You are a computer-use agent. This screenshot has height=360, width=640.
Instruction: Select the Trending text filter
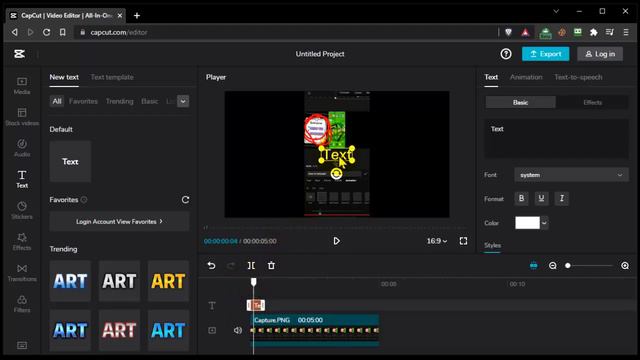(x=120, y=101)
